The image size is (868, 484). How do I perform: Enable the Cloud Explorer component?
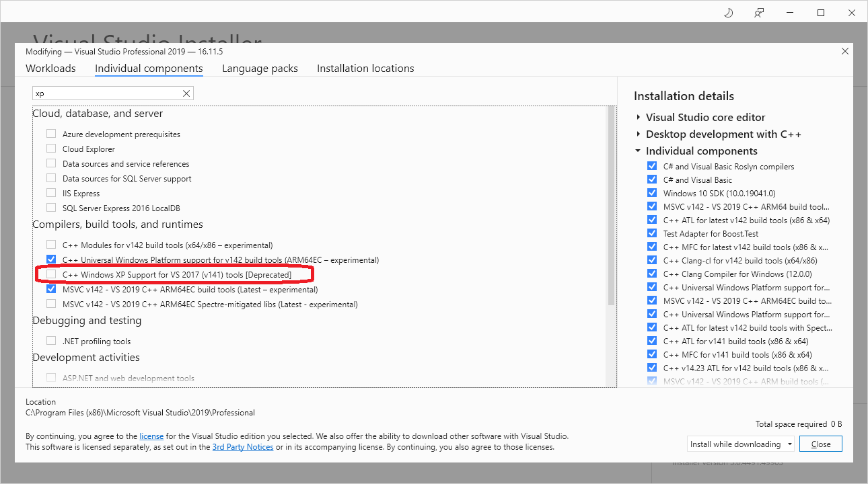(51, 149)
